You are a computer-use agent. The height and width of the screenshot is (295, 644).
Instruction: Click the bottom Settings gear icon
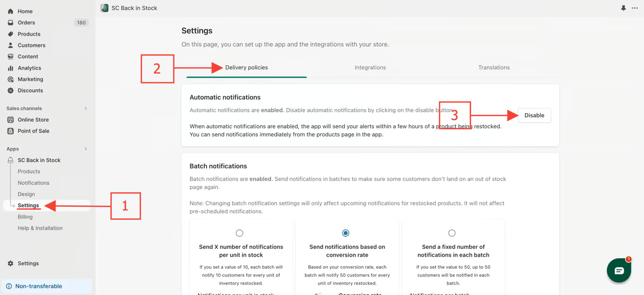[x=10, y=263]
